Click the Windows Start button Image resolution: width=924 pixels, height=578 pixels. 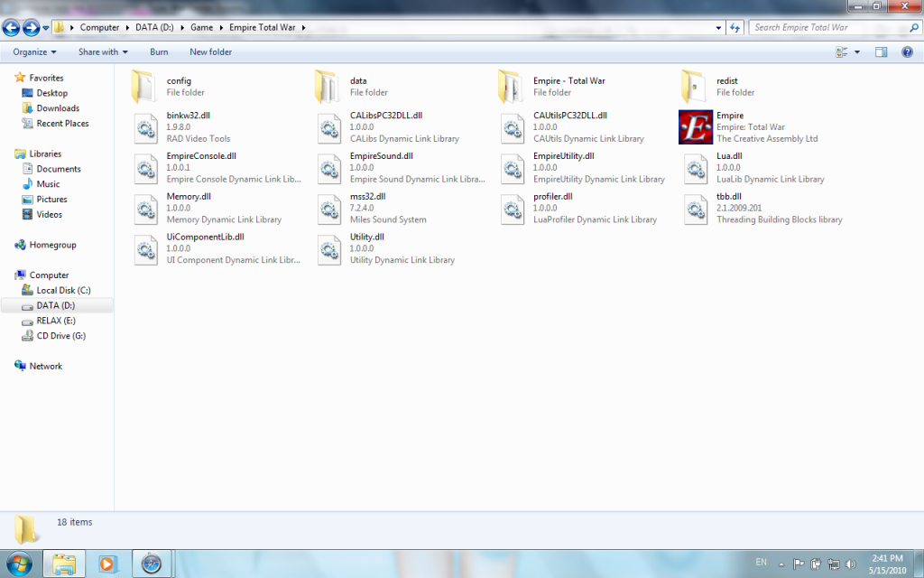(18, 564)
